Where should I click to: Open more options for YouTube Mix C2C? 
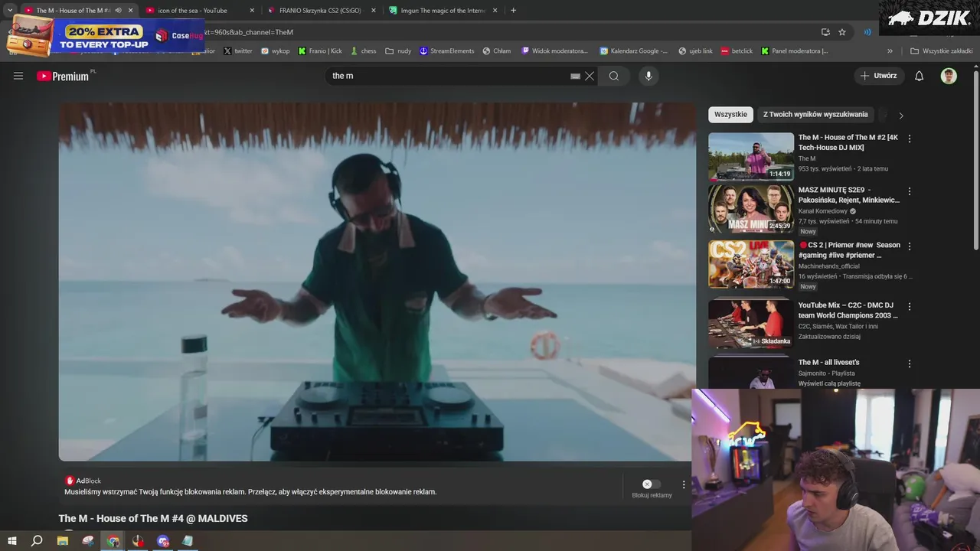point(910,306)
